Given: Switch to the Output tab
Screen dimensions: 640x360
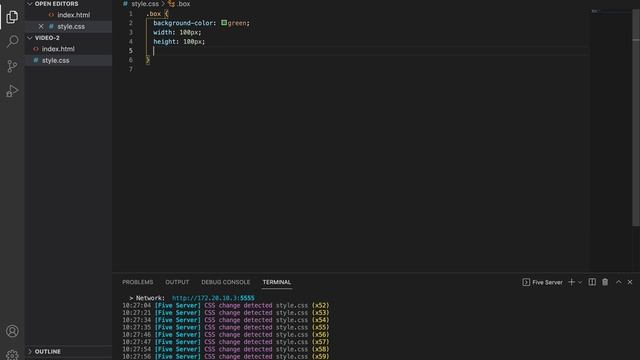Looking at the screenshot, I should pos(177,282).
